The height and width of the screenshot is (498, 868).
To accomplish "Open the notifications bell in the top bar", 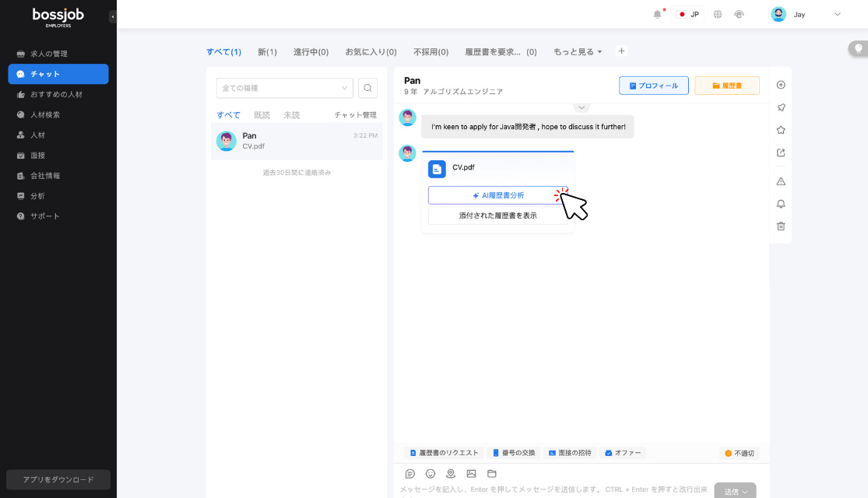I will pyautogui.click(x=656, y=13).
